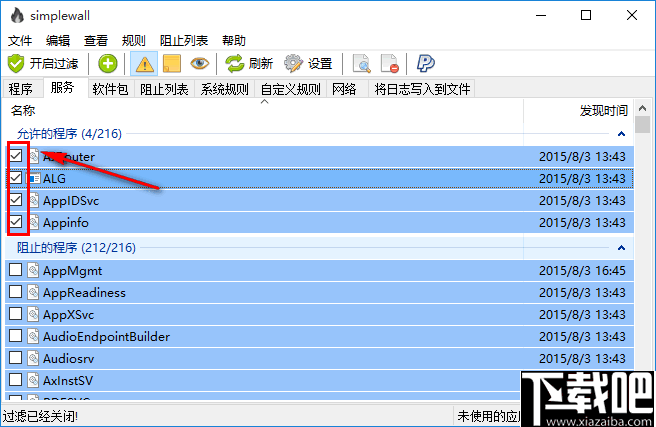Viewport: 656px width, 427px height.
Task: Click the AppIDSvc file icon
Action: pyautogui.click(x=34, y=200)
